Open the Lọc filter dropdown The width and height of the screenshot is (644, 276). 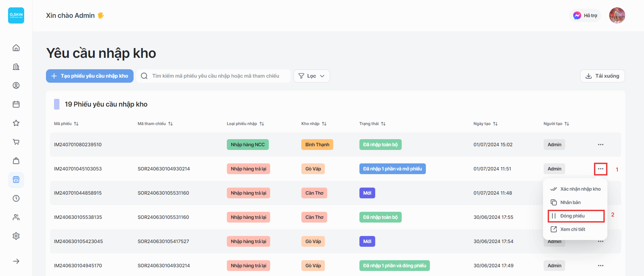point(311,76)
